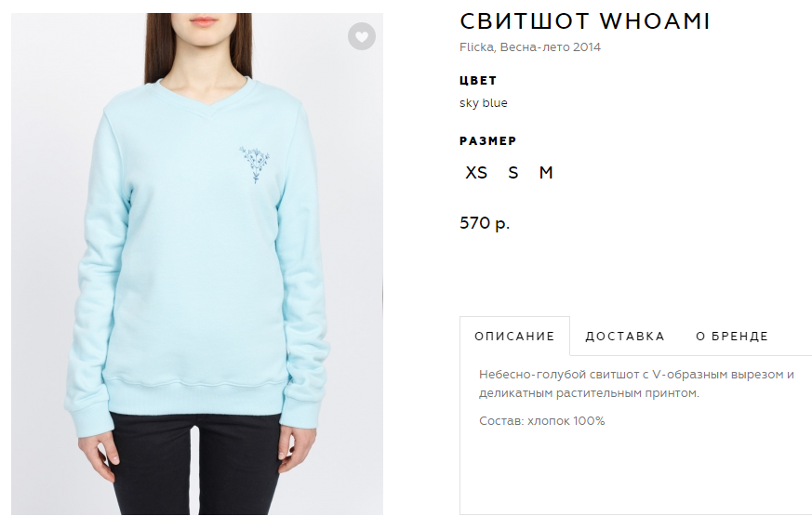This screenshot has height=516, width=812.
Task: Click the Состав: хлопок 100% line
Action: pos(541,421)
